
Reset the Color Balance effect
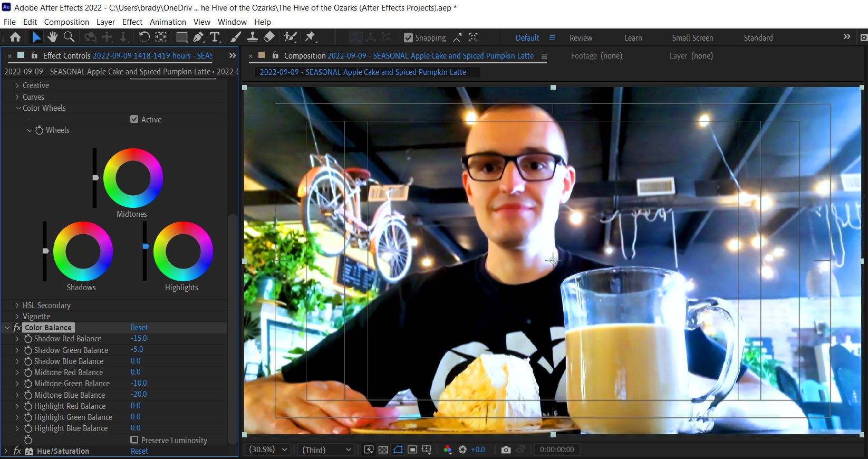[x=139, y=328]
